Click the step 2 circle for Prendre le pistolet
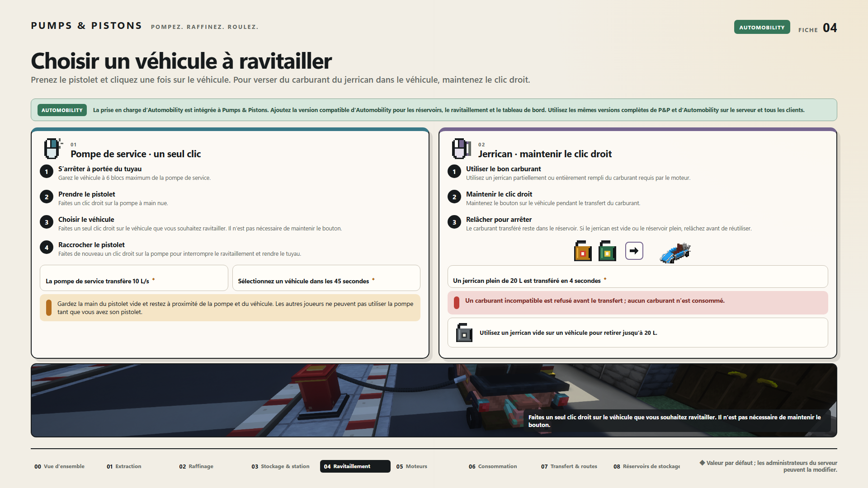 [x=47, y=197]
